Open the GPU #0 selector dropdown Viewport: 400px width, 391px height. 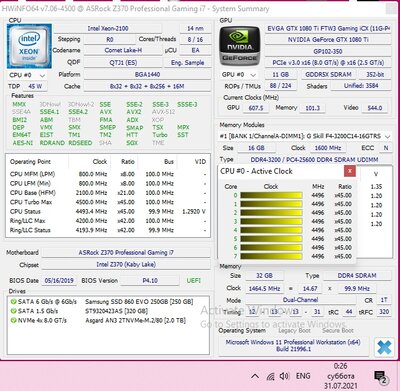click(x=239, y=75)
